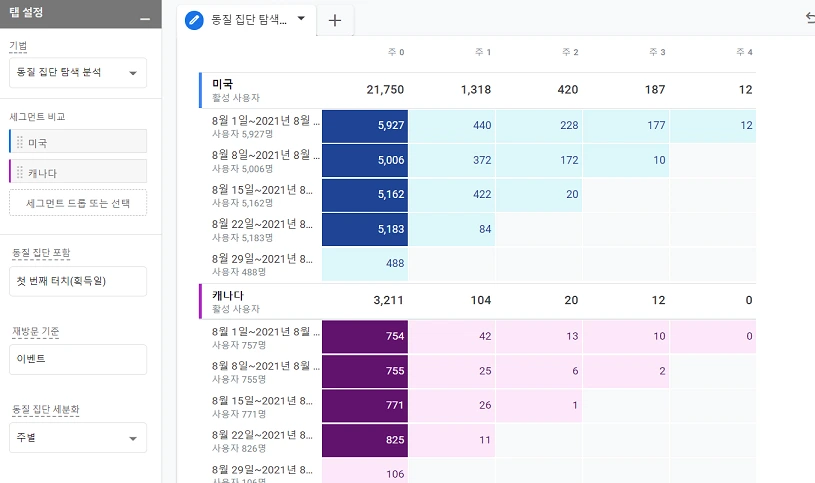Image resolution: width=815 pixels, height=483 pixels.
Task: Click the pink cell showing 11
Action: click(452, 440)
